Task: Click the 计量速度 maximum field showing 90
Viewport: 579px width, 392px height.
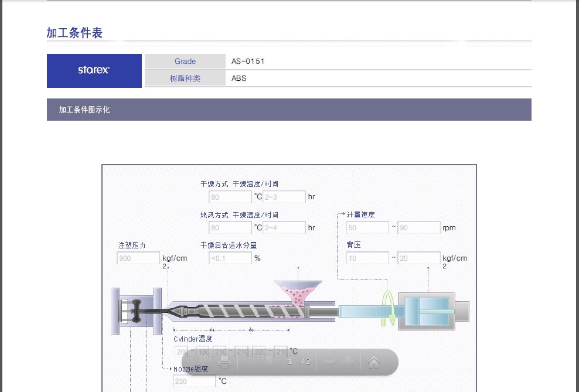Action: 418,228
